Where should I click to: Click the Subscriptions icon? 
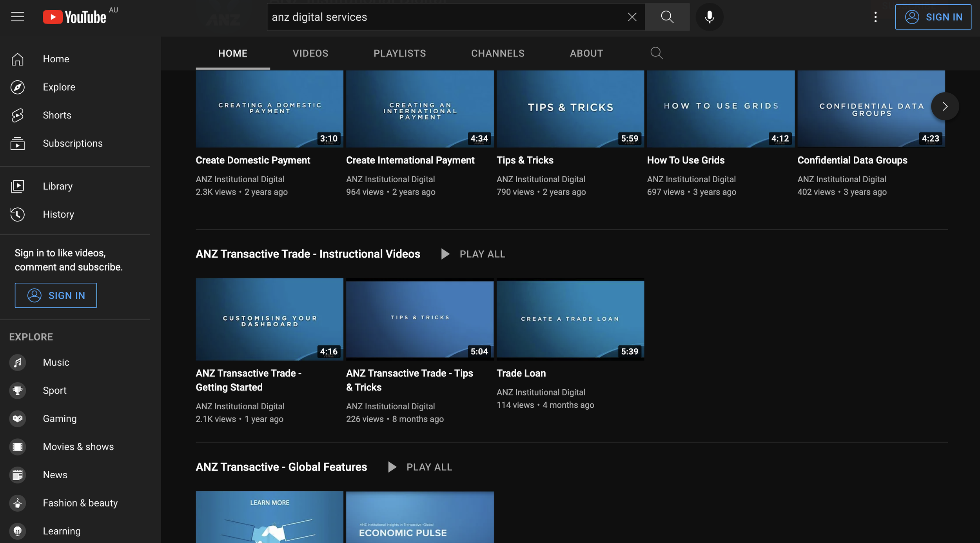pos(18,143)
